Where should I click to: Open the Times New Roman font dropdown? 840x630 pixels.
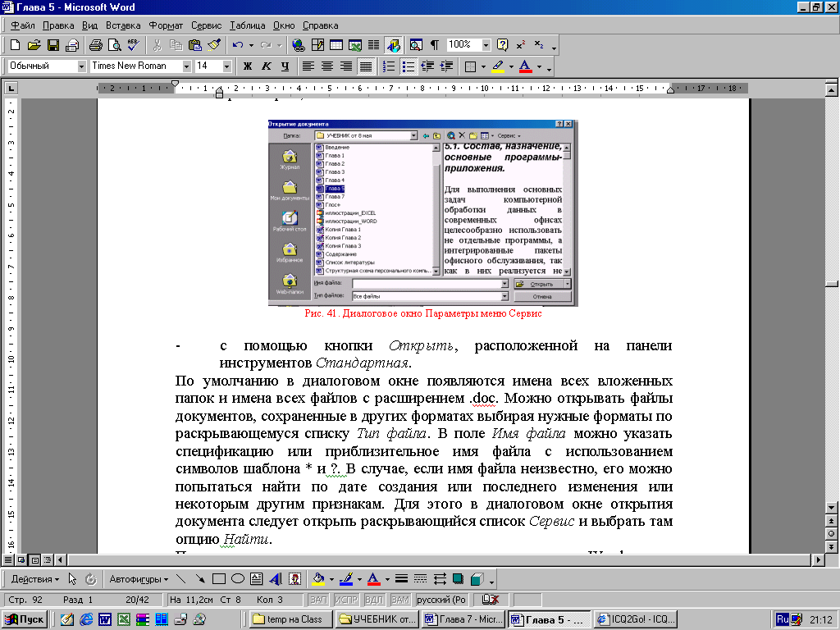[x=186, y=66]
